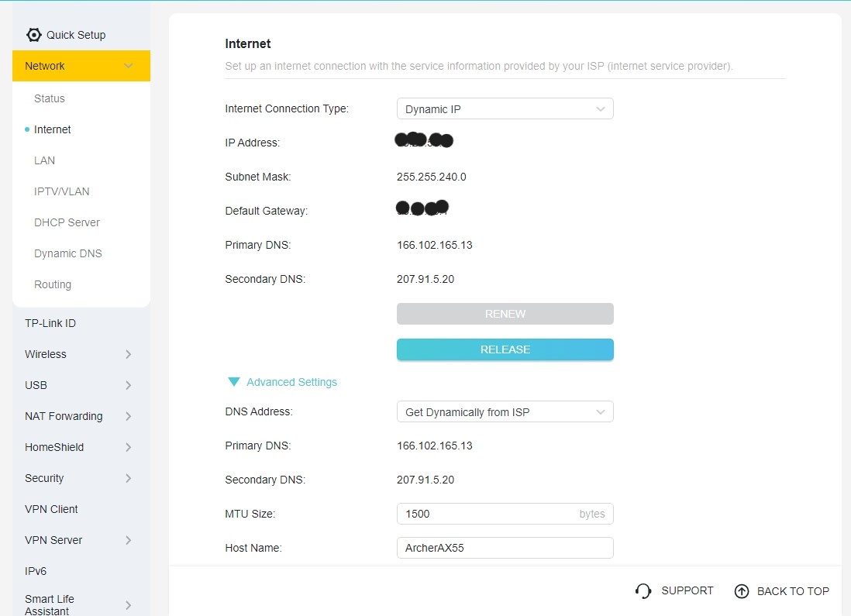Screen dimensions: 851x616
Task: Collapse the Network menu chevron
Action: (128, 66)
